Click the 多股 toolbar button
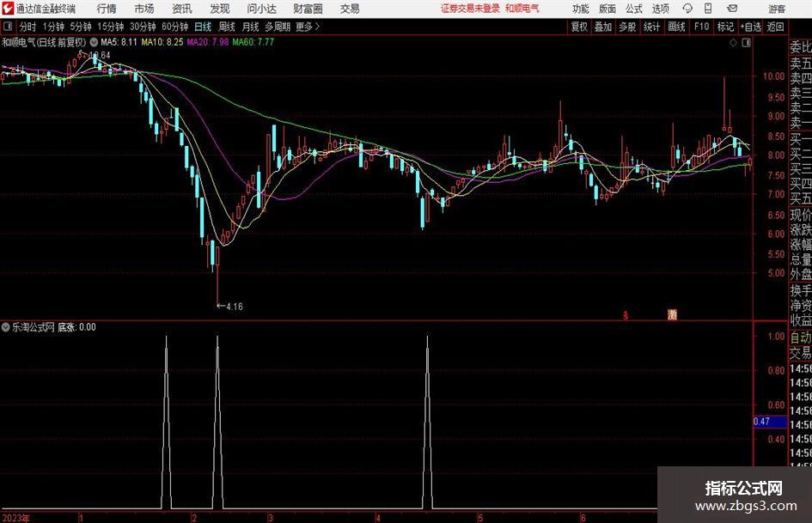Screen dimensions: 812x523 pos(627,27)
